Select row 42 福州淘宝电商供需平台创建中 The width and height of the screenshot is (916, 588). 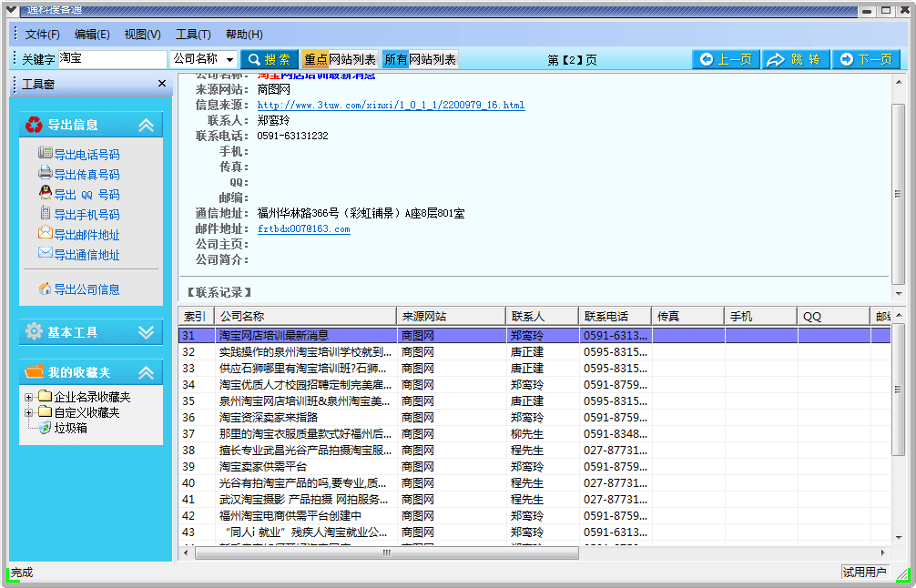pyautogui.click(x=534, y=515)
